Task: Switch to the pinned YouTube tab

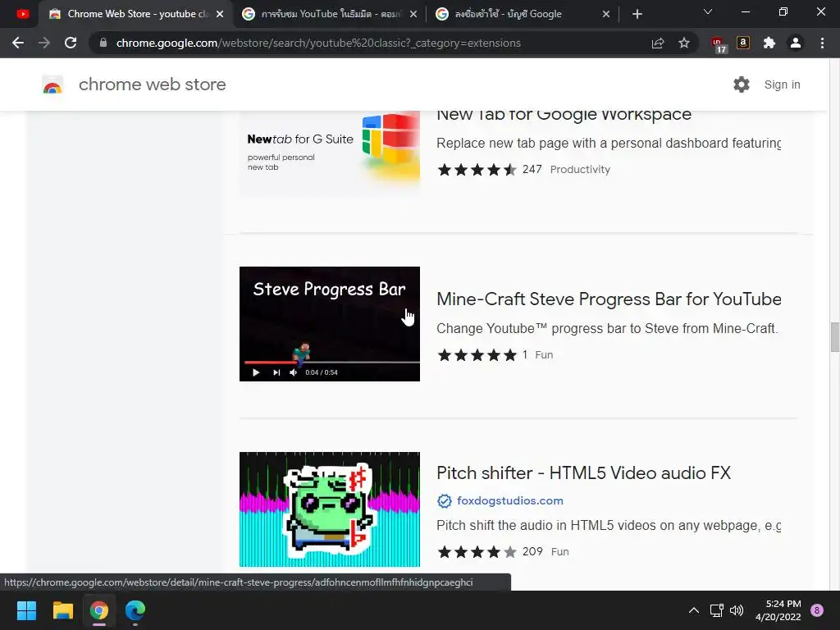Action: (22, 14)
